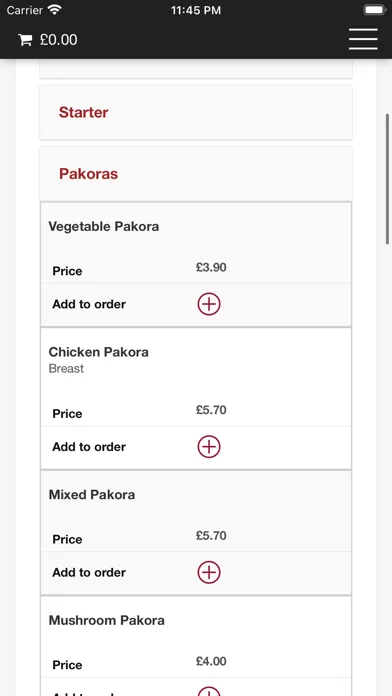The height and width of the screenshot is (696, 392).
Task: Collapse the Pakoras category
Action: point(196,174)
